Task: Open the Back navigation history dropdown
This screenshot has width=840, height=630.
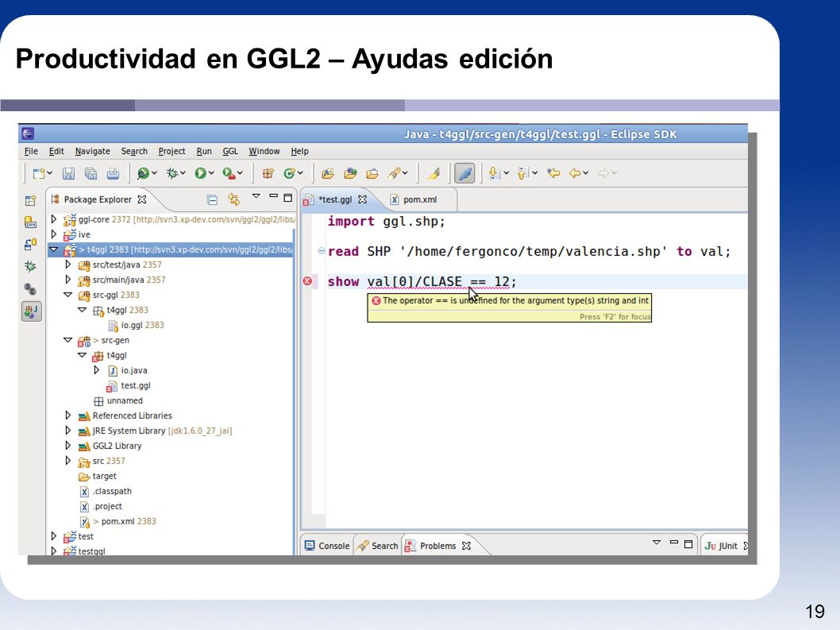Action: (x=586, y=172)
